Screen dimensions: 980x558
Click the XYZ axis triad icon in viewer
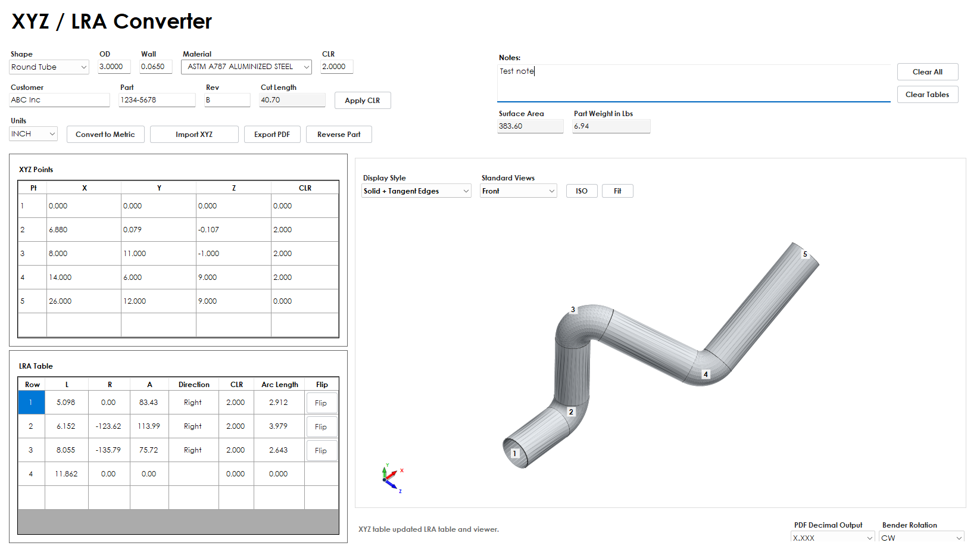click(x=392, y=478)
